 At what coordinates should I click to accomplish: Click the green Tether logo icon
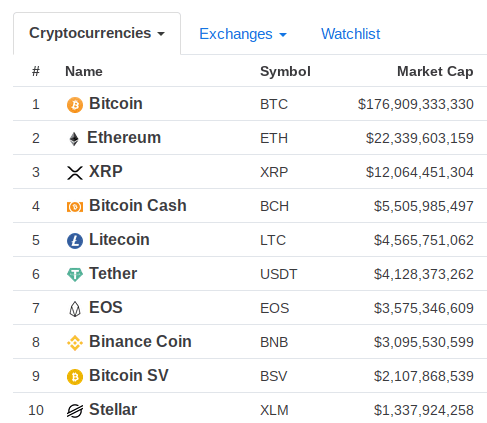pyautogui.click(x=75, y=275)
